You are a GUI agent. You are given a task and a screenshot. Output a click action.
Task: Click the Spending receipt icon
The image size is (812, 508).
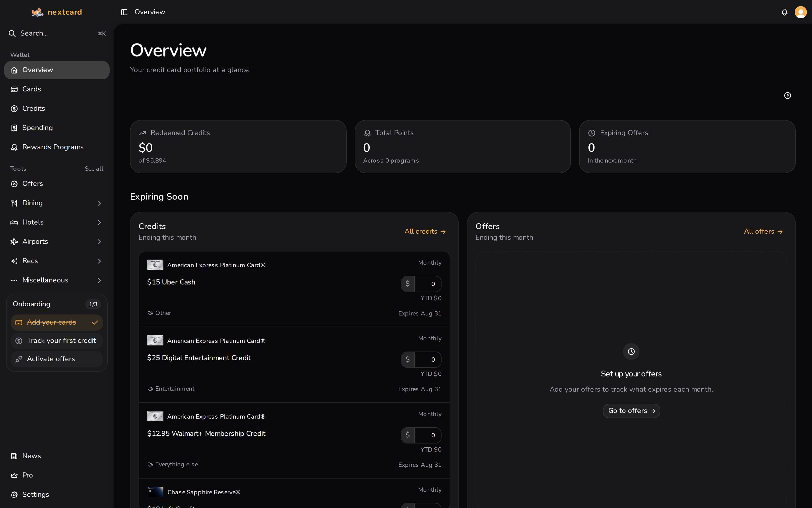pos(14,128)
